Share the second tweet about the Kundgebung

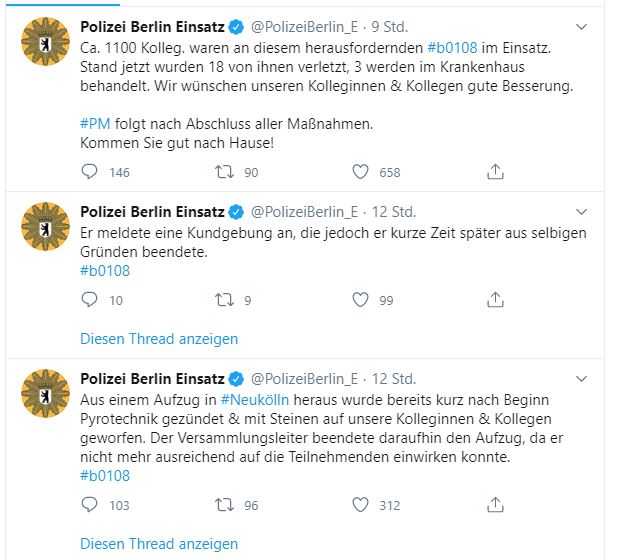click(x=495, y=300)
